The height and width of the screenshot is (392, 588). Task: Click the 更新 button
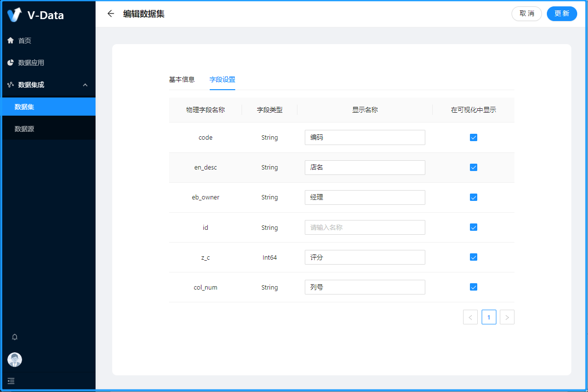pos(562,14)
